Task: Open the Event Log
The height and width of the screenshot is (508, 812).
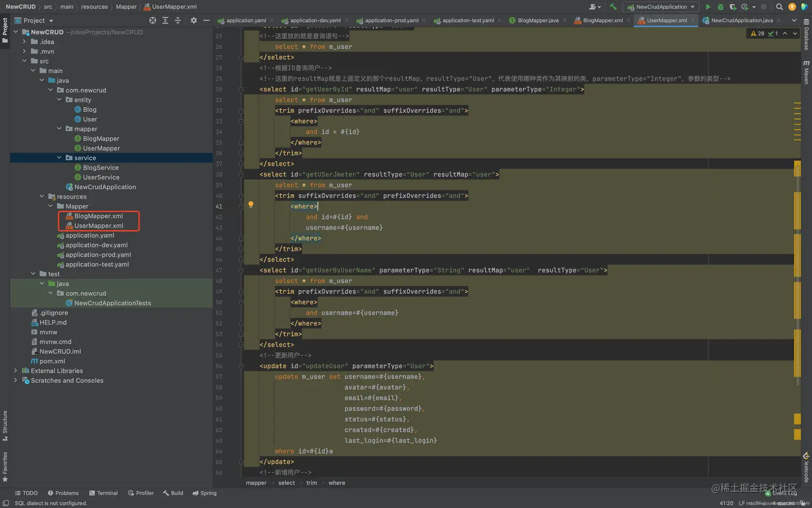Action: pyautogui.click(x=781, y=493)
